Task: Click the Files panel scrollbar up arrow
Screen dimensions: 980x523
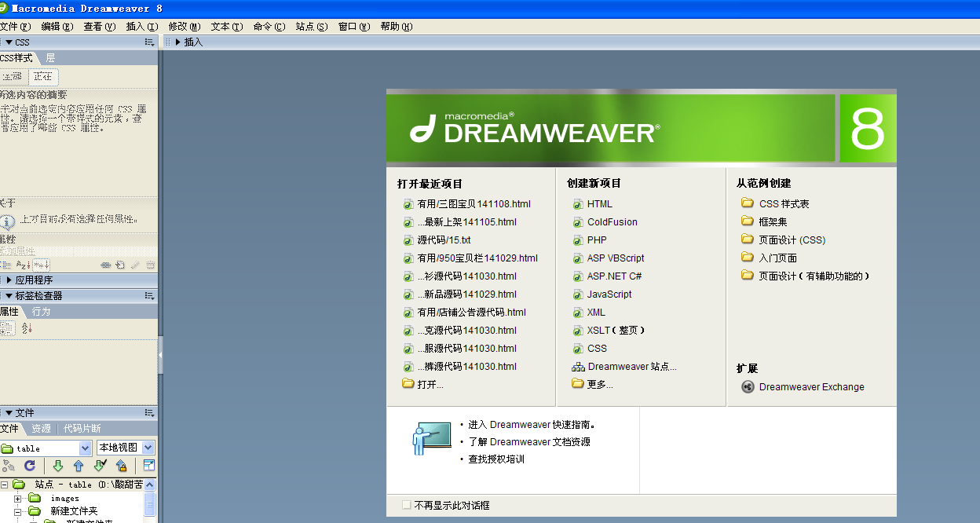Action: coord(150,485)
